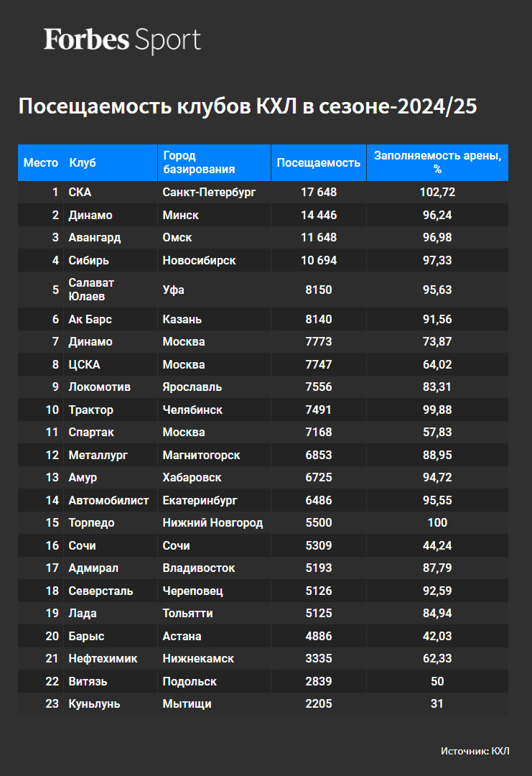Click the Минск city cell
Image resolution: width=532 pixels, height=776 pixels.
pyautogui.click(x=180, y=216)
